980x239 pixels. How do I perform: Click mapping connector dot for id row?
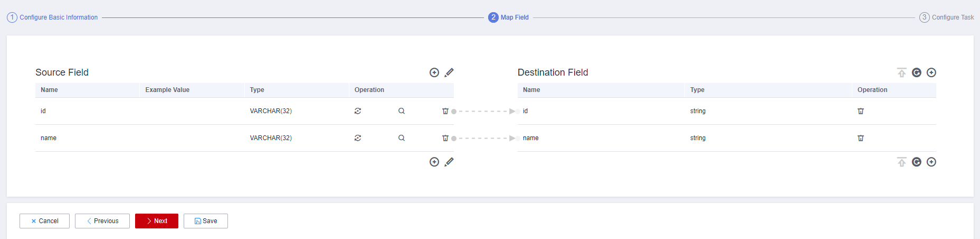(x=454, y=112)
